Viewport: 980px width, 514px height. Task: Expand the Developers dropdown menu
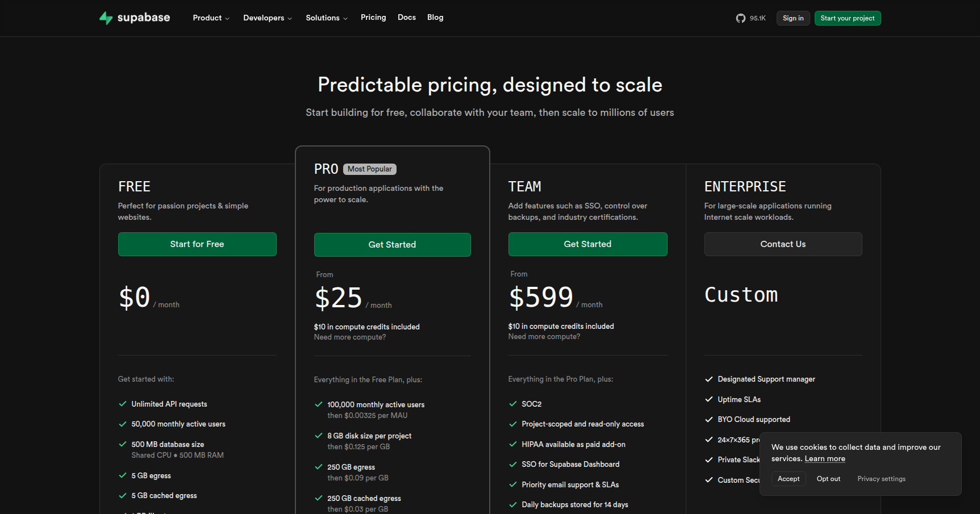pos(267,18)
